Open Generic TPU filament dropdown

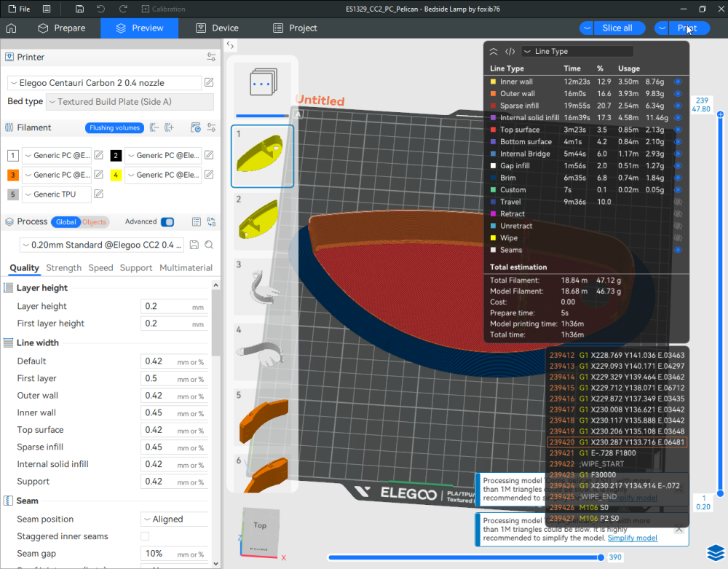point(57,194)
